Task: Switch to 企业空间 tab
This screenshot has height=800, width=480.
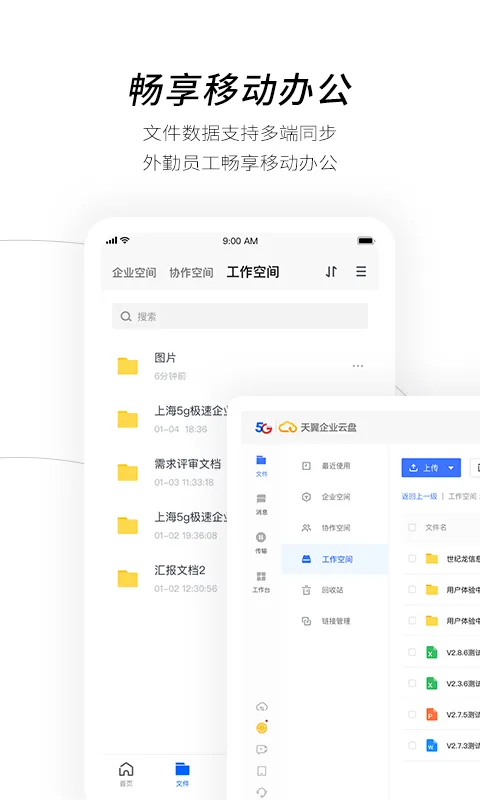Action: pos(134,272)
